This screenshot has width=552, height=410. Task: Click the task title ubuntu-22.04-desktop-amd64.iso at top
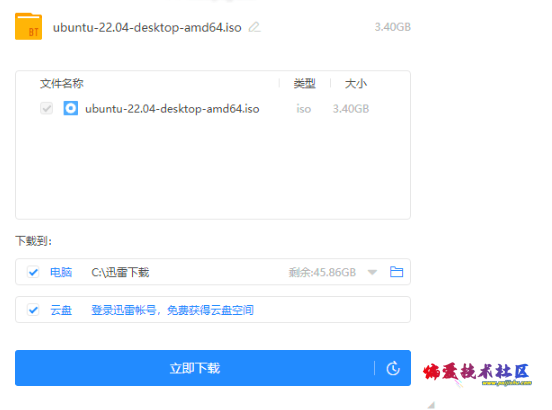(x=147, y=27)
